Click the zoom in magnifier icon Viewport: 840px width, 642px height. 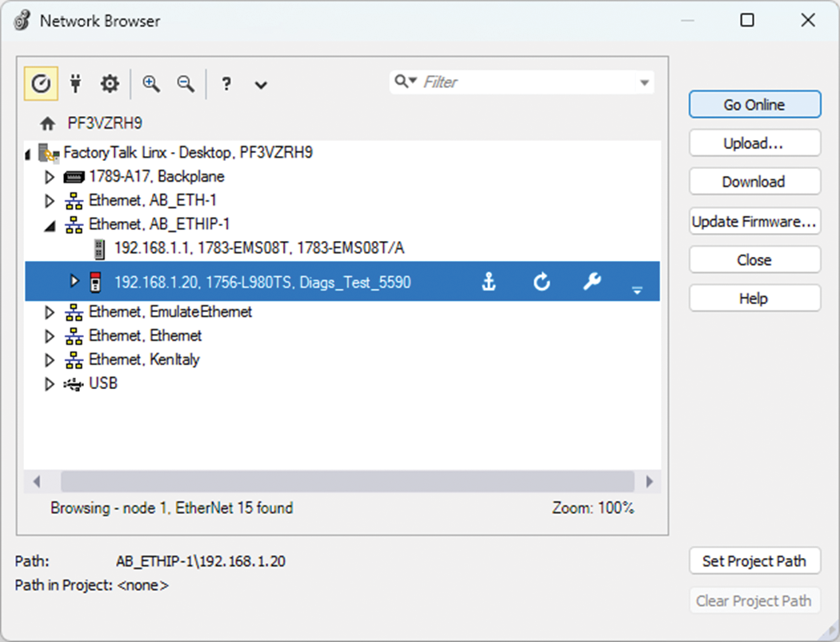151,83
